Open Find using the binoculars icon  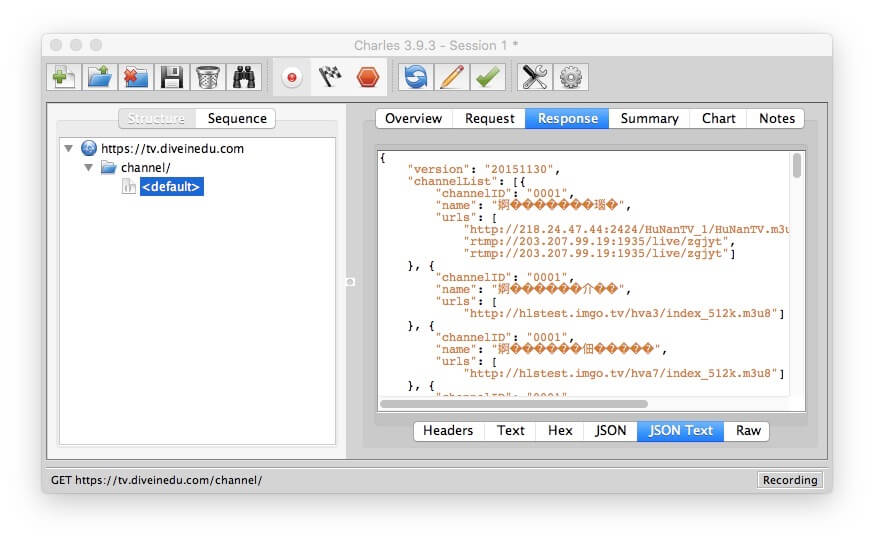coord(244,77)
